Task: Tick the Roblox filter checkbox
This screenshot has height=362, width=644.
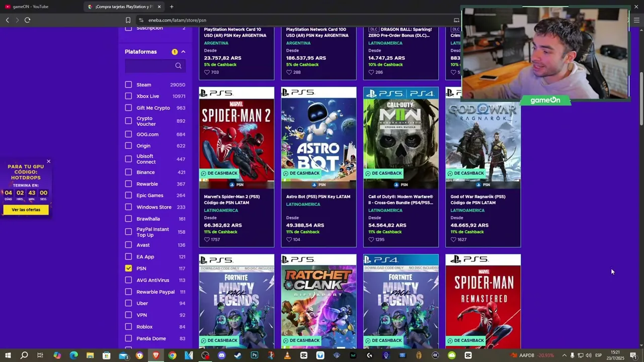Action: coord(128,327)
